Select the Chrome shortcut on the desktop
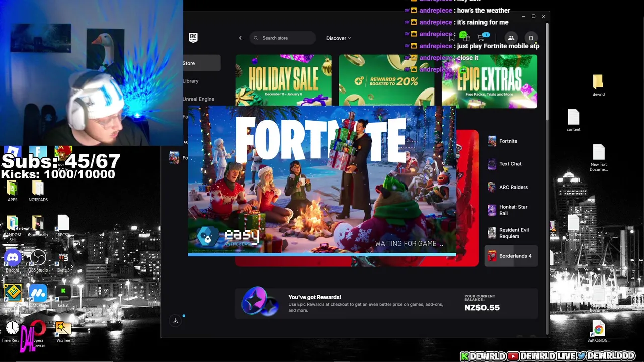This screenshot has height=362, width=644. 599,332
